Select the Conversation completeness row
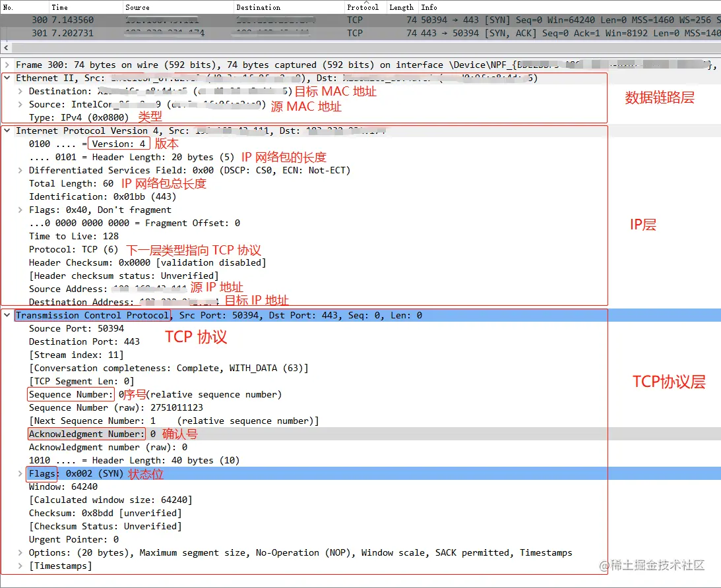The width and height of the screenshot is (721, 588). click(169, 368)
